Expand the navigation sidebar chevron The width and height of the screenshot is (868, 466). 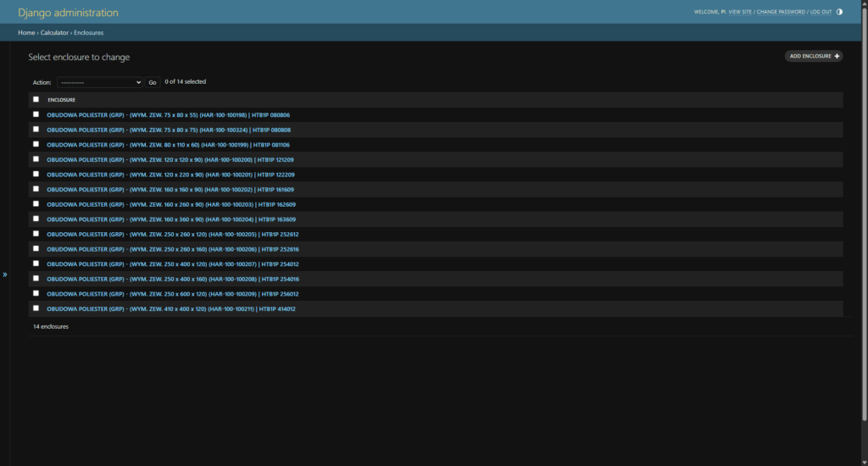point(4,275)
